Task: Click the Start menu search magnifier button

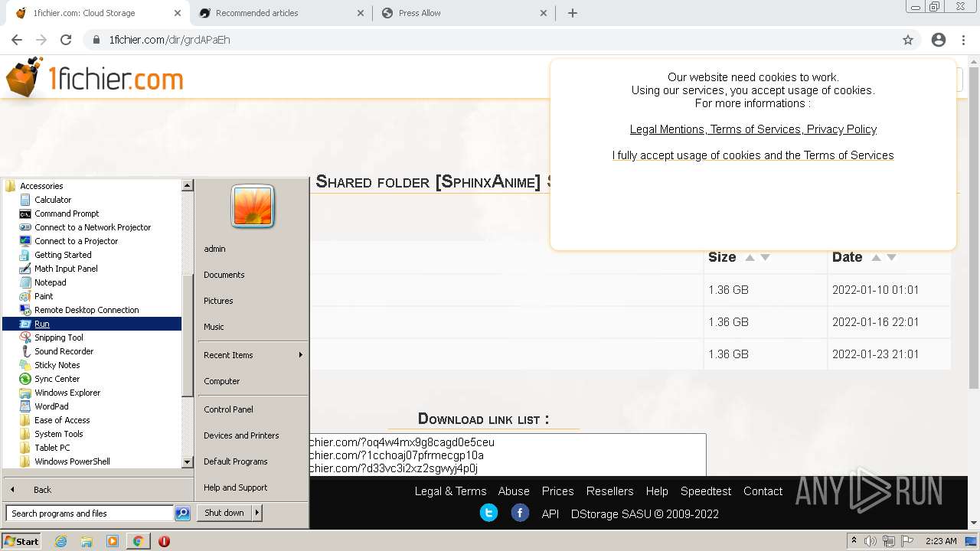Action: pos(182,514)
